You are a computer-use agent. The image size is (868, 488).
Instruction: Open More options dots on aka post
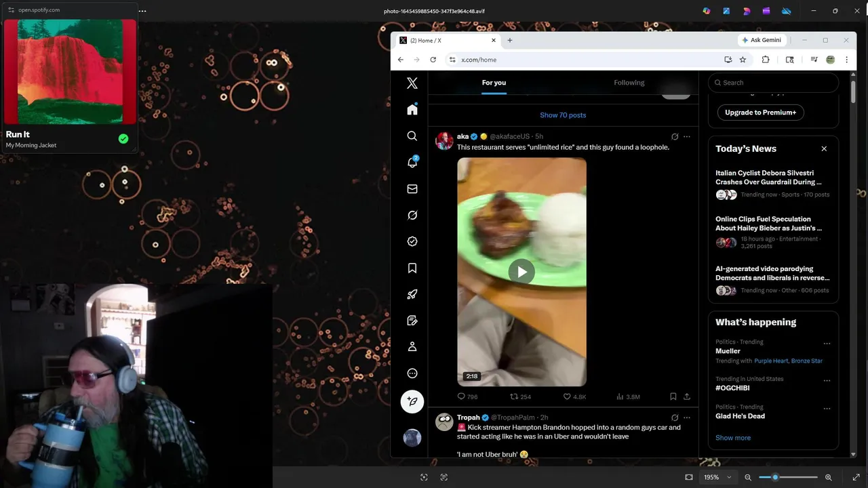[x=687, y=136]
